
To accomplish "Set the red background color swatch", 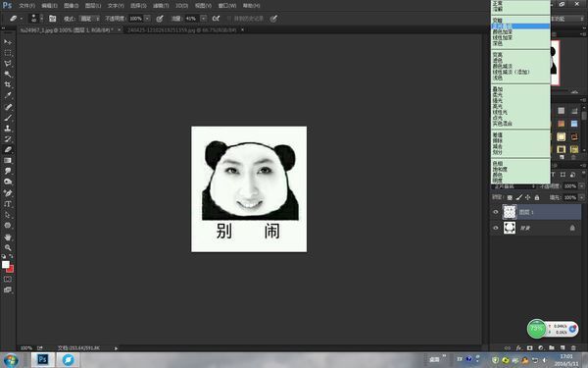I will point(11,269).
